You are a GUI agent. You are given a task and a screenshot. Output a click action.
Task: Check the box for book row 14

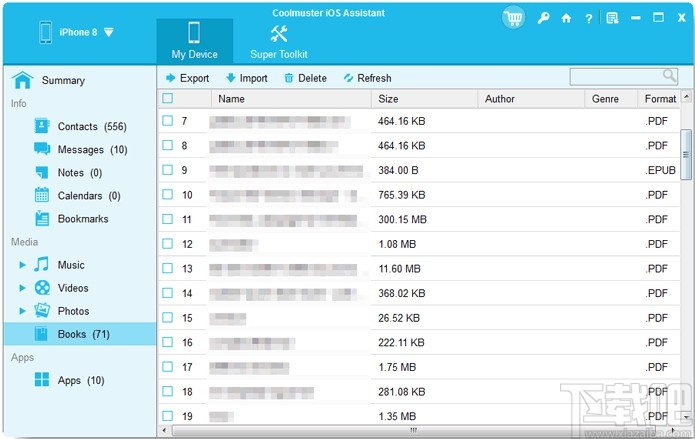(168, 293)
